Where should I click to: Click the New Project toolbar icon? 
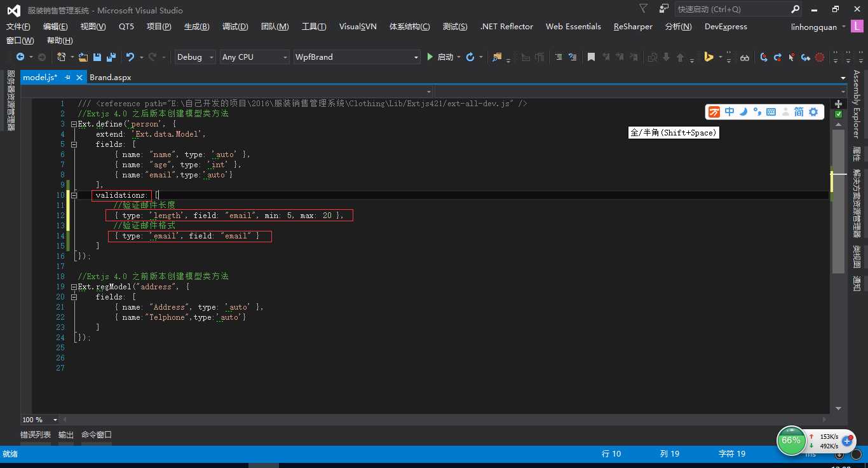[x=61, y=57]
